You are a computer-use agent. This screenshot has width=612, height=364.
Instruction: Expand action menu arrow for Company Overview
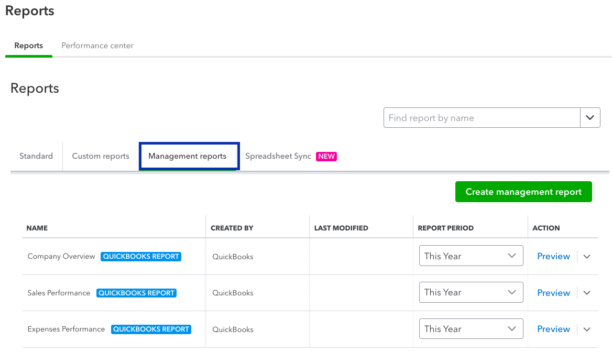point(587,257)
